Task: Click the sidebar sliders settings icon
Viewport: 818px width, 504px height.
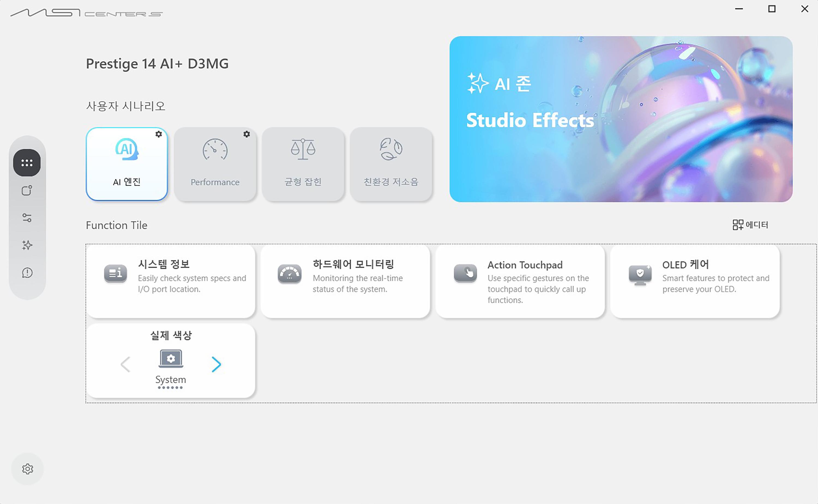Action: click(27, 218)
